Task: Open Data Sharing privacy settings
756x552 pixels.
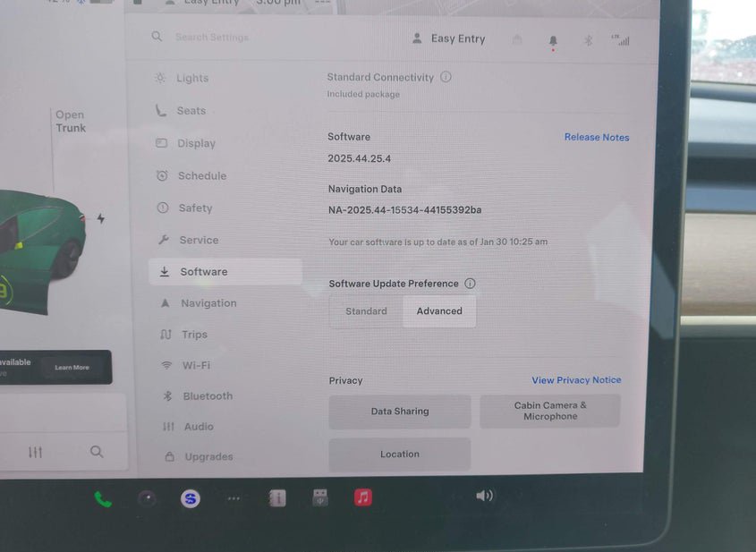Action: 400,412
